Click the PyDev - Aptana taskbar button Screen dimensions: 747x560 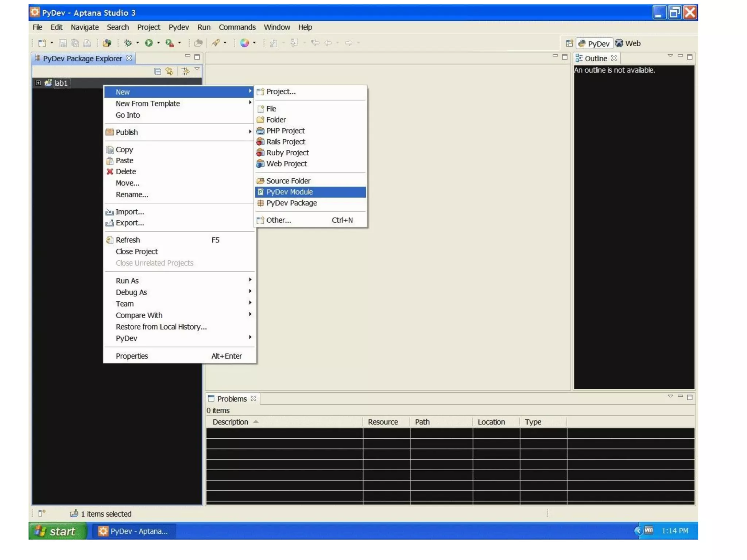pos(133,532)
